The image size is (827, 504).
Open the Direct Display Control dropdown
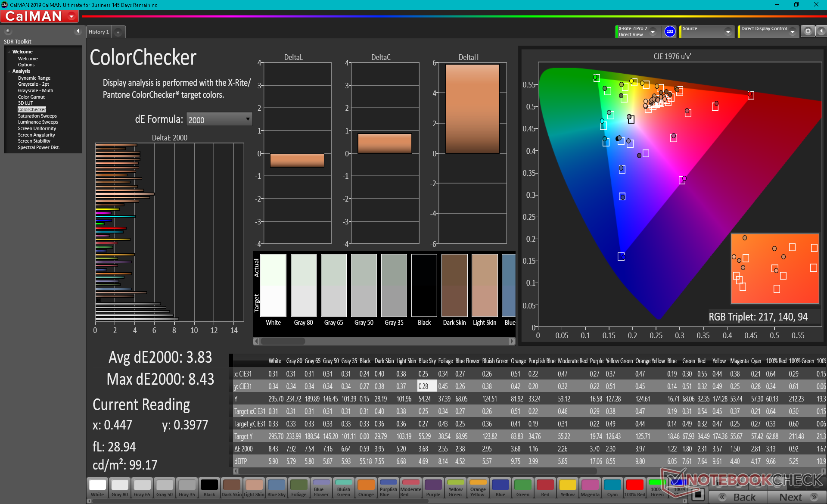792,31
